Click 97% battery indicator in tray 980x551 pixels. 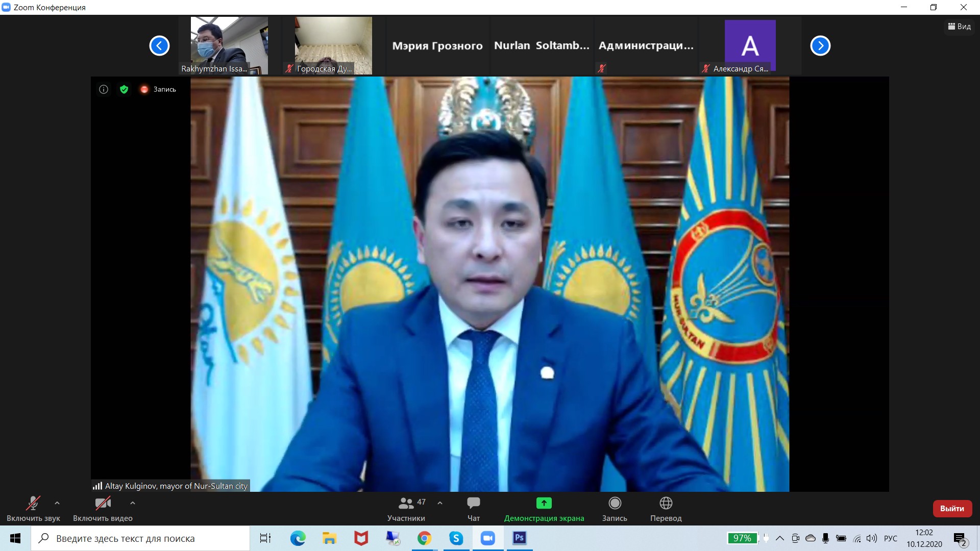(x=742, y=538)
